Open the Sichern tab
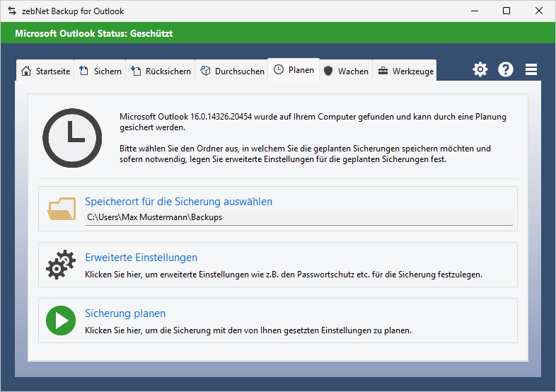 click(x=100, y=71)
